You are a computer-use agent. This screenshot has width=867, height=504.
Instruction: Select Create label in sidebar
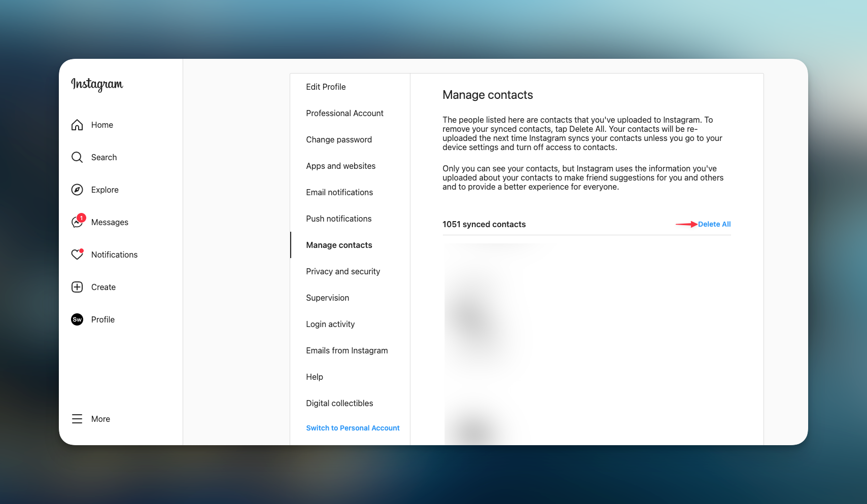click(103, 287)
